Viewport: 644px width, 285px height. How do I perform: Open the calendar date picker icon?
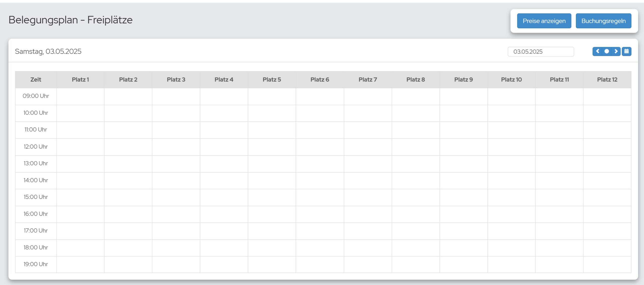point(626,51)
